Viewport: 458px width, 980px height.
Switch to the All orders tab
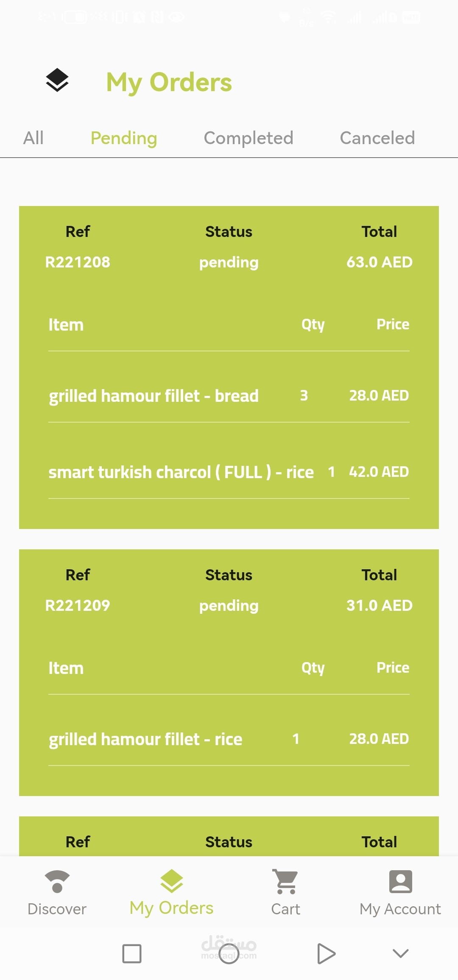[33, 138]
